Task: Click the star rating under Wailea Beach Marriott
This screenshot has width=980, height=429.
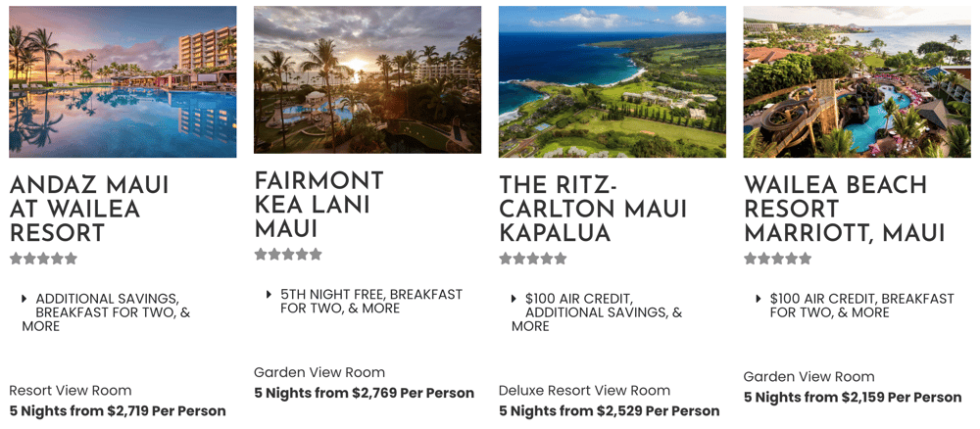Action: (x=777, y=259)
